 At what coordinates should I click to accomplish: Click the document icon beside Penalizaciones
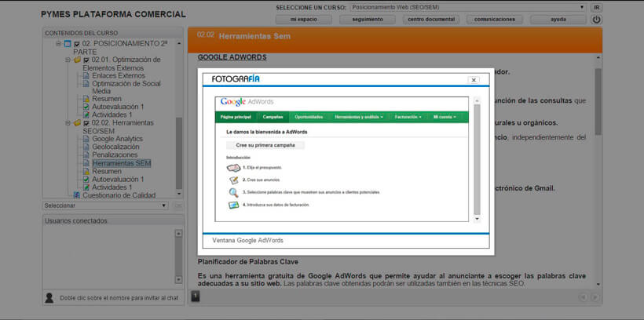pos(86,155)
